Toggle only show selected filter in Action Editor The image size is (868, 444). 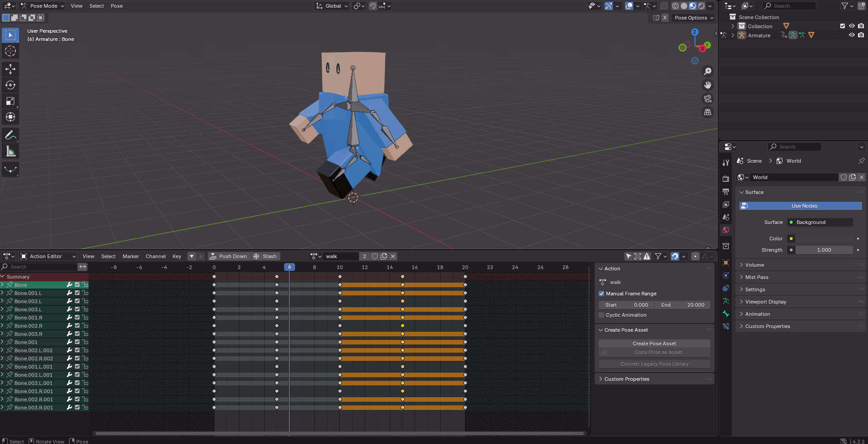(x=629, y=256)
